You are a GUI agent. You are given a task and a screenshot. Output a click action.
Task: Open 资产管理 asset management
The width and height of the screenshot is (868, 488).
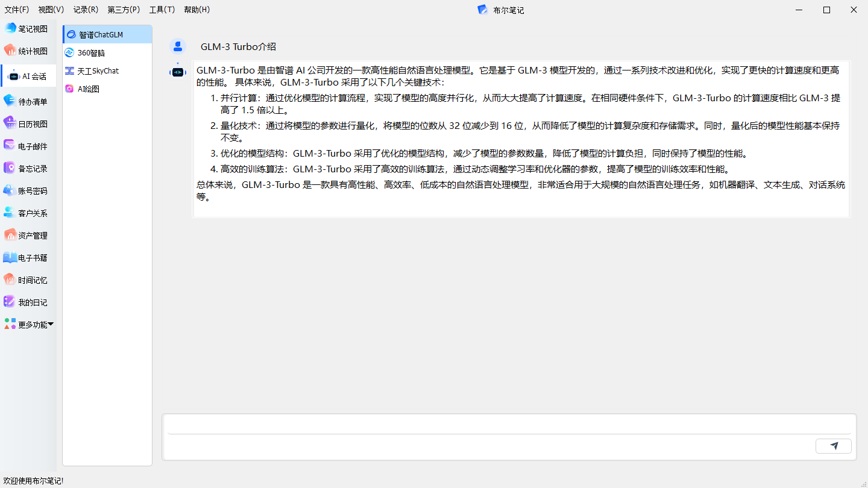[28, 236]
